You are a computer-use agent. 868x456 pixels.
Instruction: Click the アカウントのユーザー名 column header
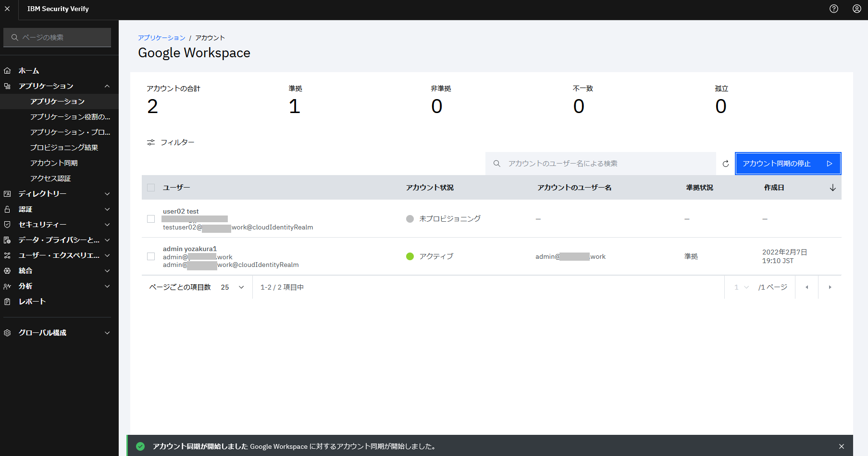point(574,188)
